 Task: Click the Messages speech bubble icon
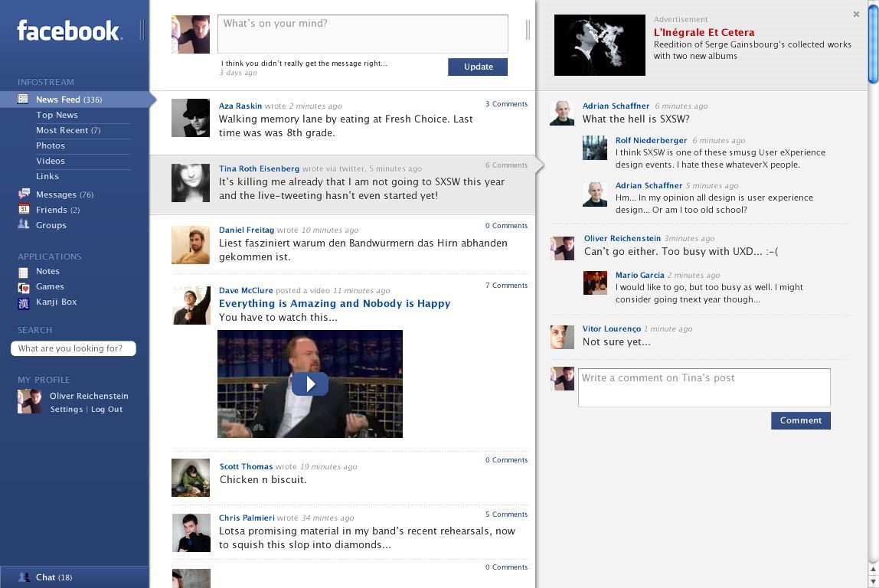(x=24, y=194)
